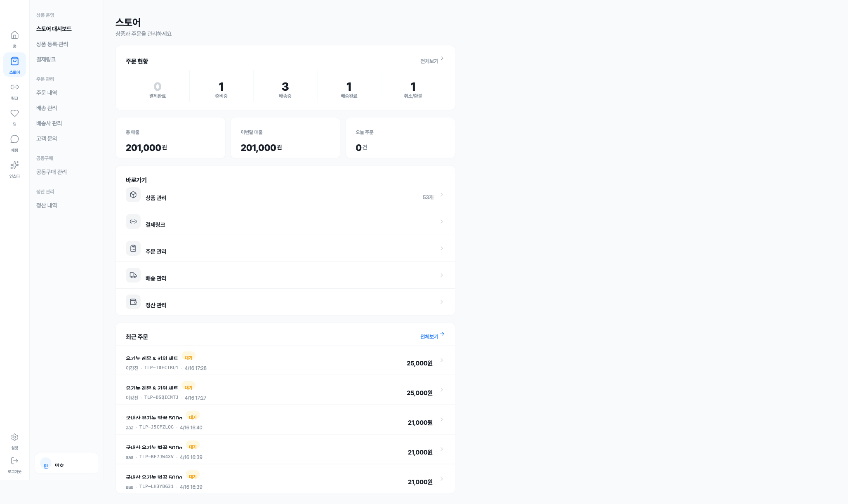Open order TLP-T0ECIRU1 via its chevron

[x=441, y=360]
